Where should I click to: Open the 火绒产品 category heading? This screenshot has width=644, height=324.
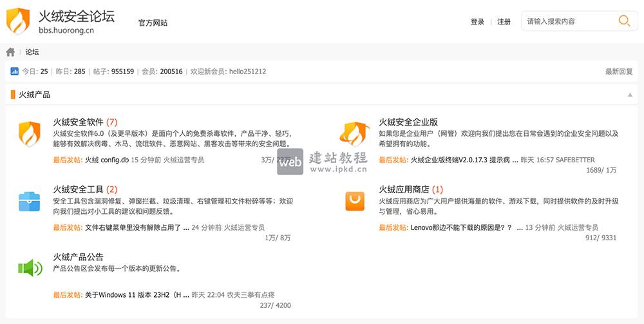[x=35, y=95]
